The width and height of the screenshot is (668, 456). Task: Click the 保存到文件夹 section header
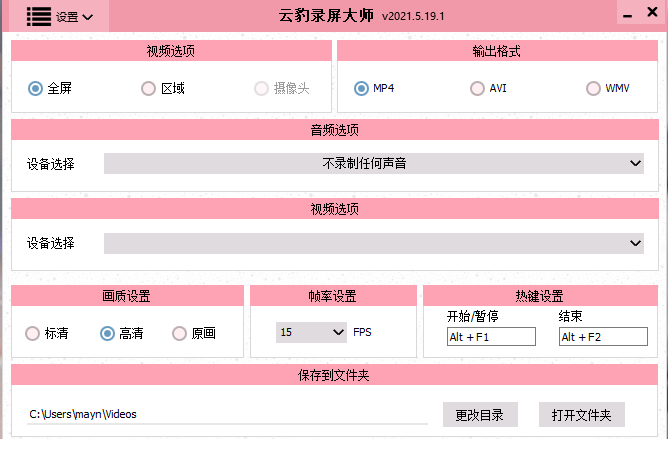[334, 375]
